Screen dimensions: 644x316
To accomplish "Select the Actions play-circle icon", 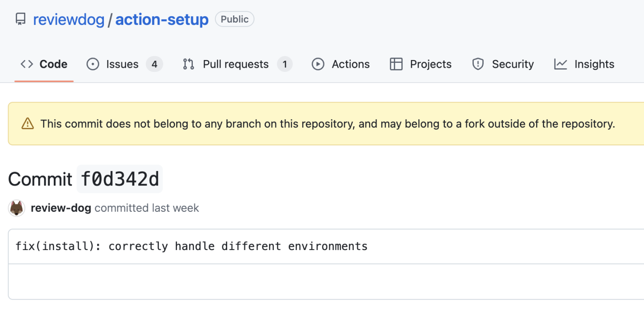I will pyautogui.click(x=318, y=64).
